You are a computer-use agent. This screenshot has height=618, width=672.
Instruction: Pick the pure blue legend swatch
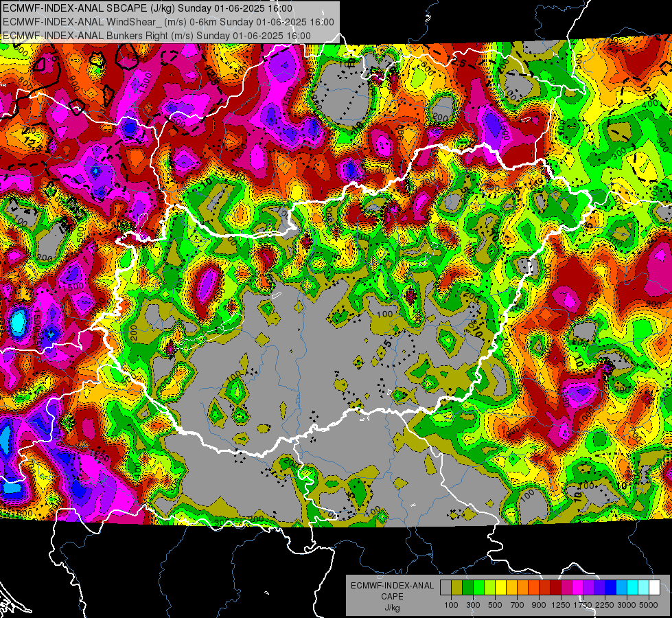[611, 588]
